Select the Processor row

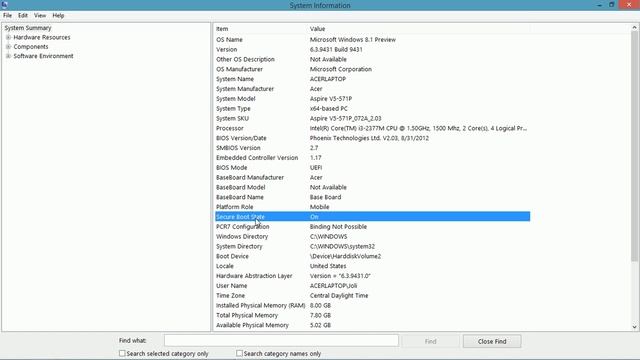(372, 128)
